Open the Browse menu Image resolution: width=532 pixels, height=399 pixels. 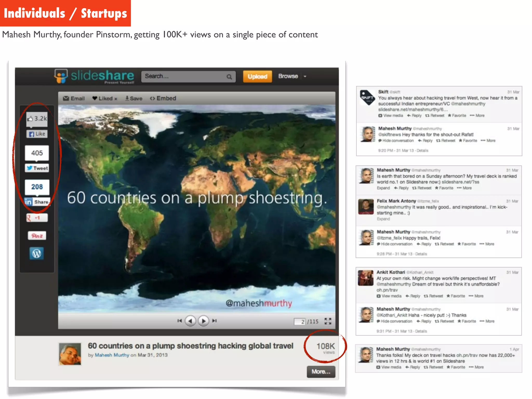(x=288, y=76)
